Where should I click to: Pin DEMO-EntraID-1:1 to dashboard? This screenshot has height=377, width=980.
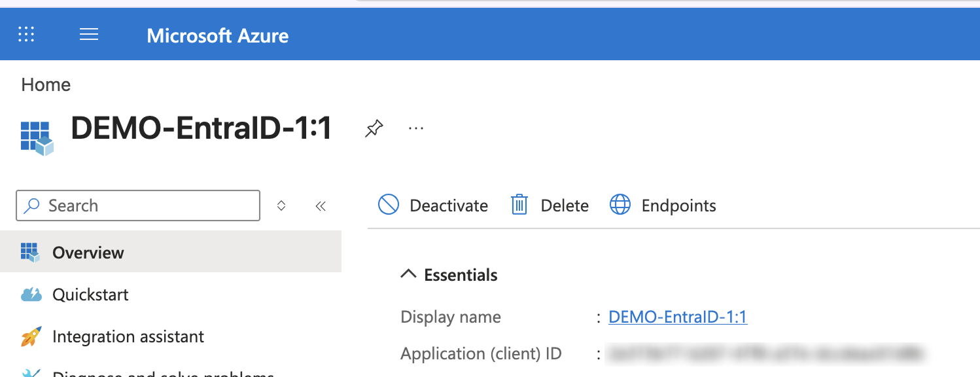click(x=374, y=128)
